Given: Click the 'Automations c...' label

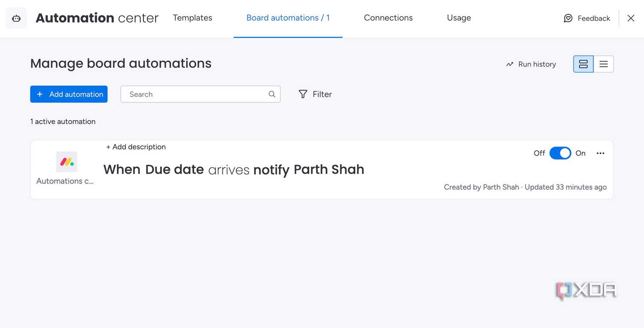Looking at the screenshot, I should coord(65,181).
